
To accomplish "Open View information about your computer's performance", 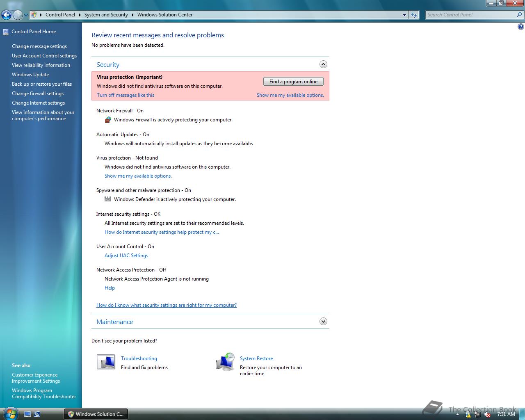I will pyautogui.click(x=43, y=115).
